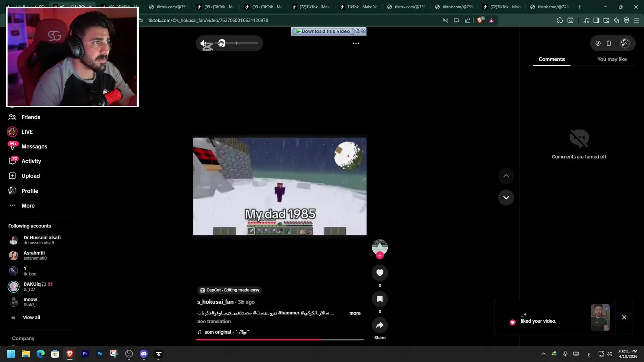The width and height of the screenshot is (644, 362).
Task: Bookmark the video to favorites
Action: [380, 299]
